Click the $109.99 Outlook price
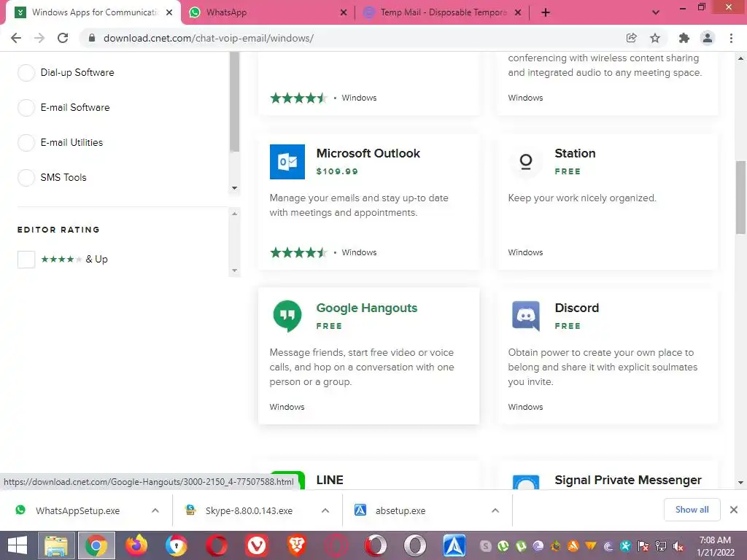 coord(337,171)
